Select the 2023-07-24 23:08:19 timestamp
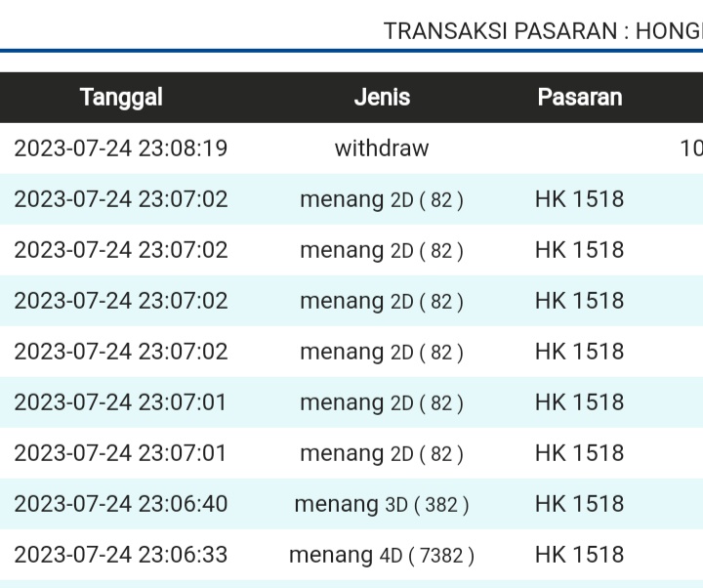The width and height of the screenshot is (703, 588). pos(121,148)
